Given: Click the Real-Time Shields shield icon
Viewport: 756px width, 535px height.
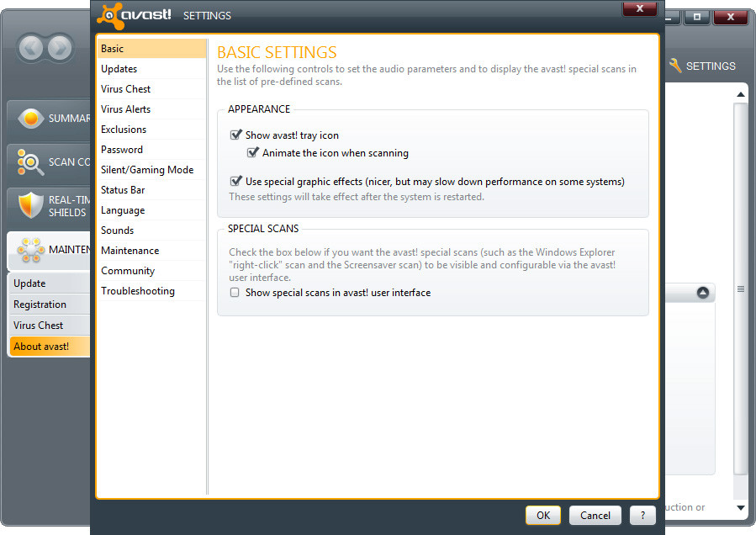Looking at the screenshot, I should 30,205.
